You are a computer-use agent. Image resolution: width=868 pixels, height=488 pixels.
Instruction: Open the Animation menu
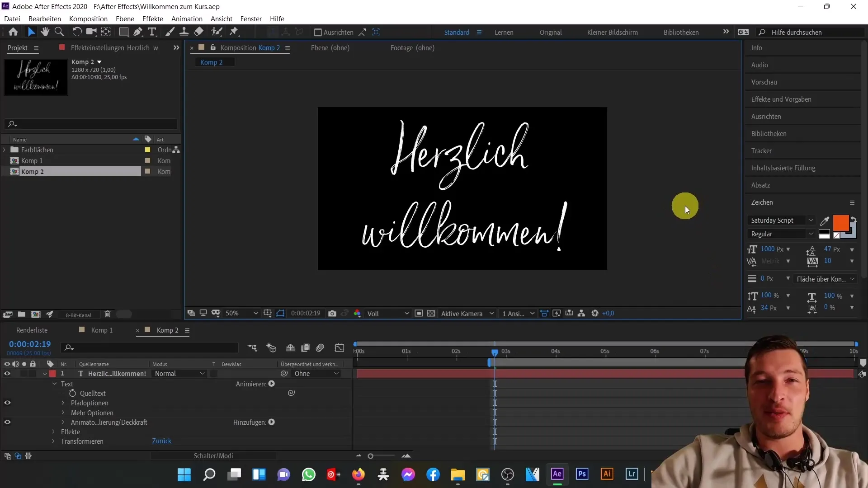click(x=187, y=19)
